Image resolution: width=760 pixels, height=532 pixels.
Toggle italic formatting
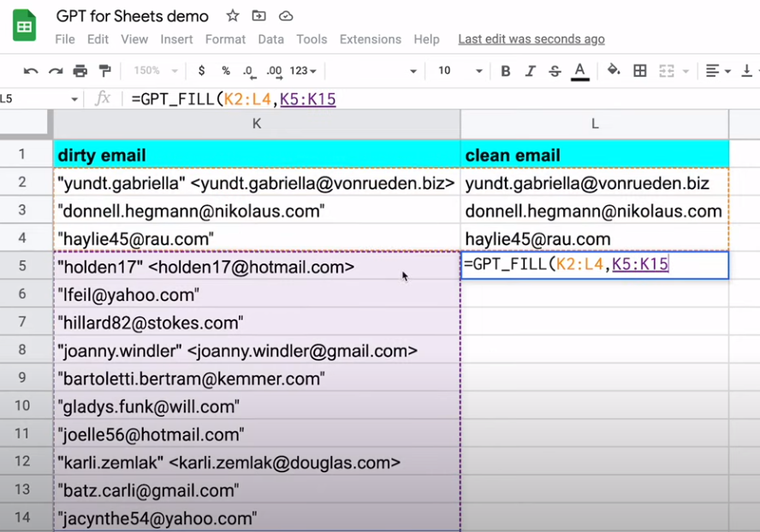531,71
